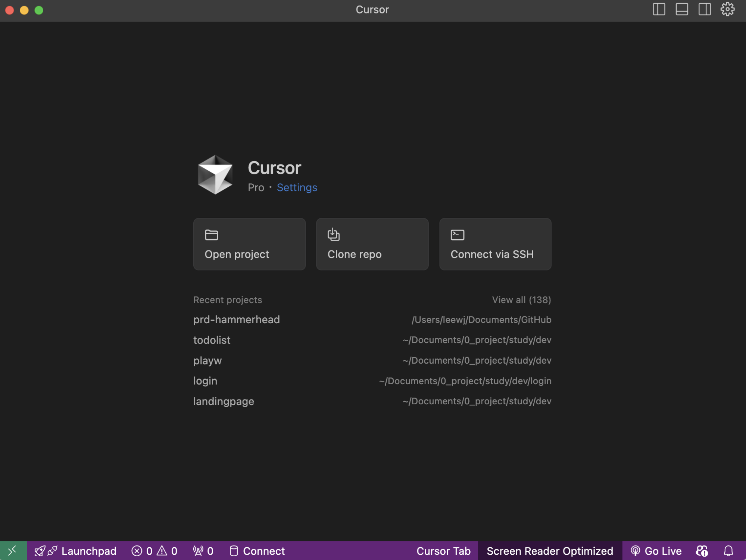Click the Open project button
This screenshot has height=560, width=746.
tap(249, 244)
